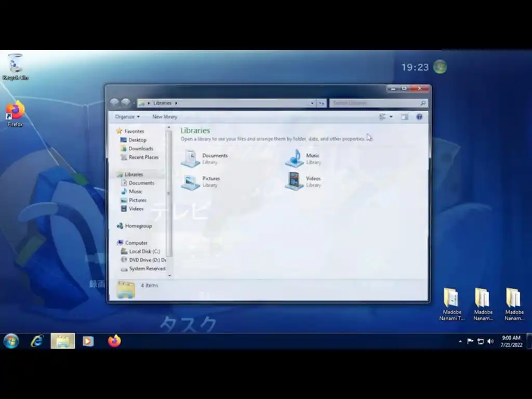Click the network tray icon
Image resolution: width=532 pixels, height=399 pixels.
point(481,341)
